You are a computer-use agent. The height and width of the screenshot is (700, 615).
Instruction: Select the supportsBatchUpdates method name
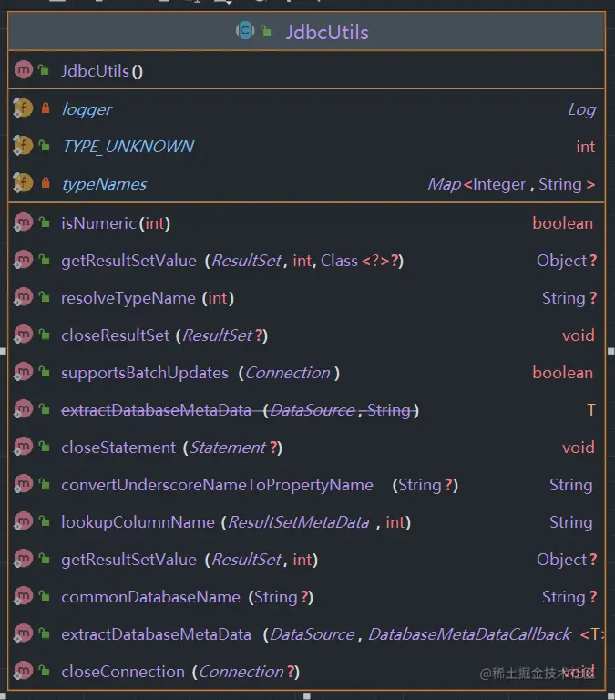[x=145, y=373]
